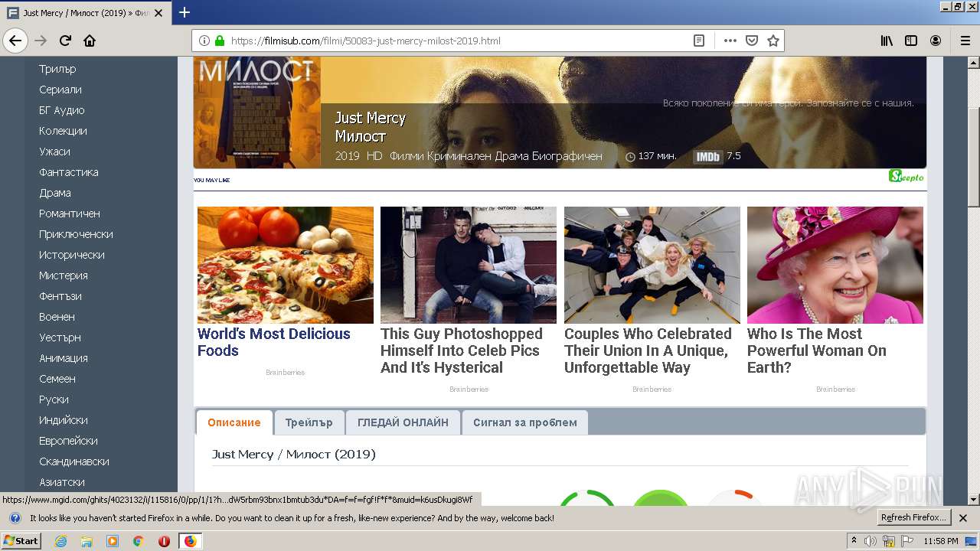Open the pizza World's Most Delicious Foods thumbnail
Screen dimensions: 980x551
(x=286, y=265)
